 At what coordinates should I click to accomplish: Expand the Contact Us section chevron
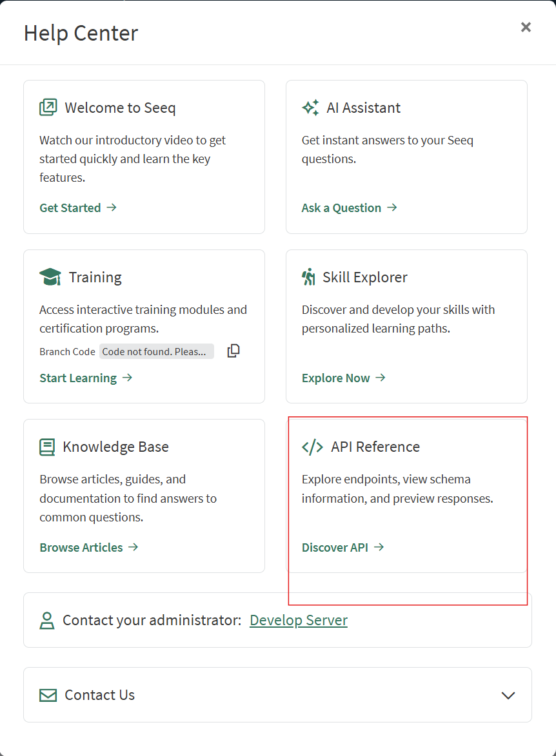[508, 695]
